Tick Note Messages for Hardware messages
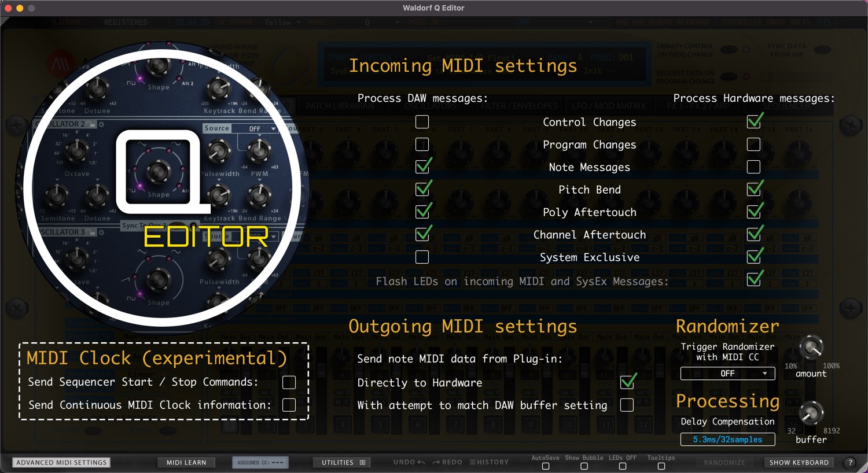868x473 pixels. point(753,167)
